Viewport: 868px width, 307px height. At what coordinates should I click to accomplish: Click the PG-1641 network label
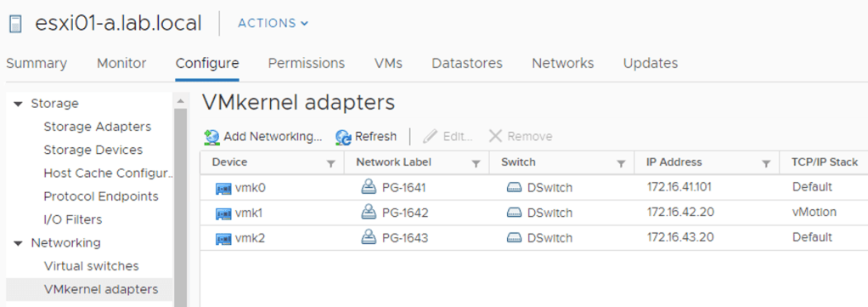[x=403, y=188]
